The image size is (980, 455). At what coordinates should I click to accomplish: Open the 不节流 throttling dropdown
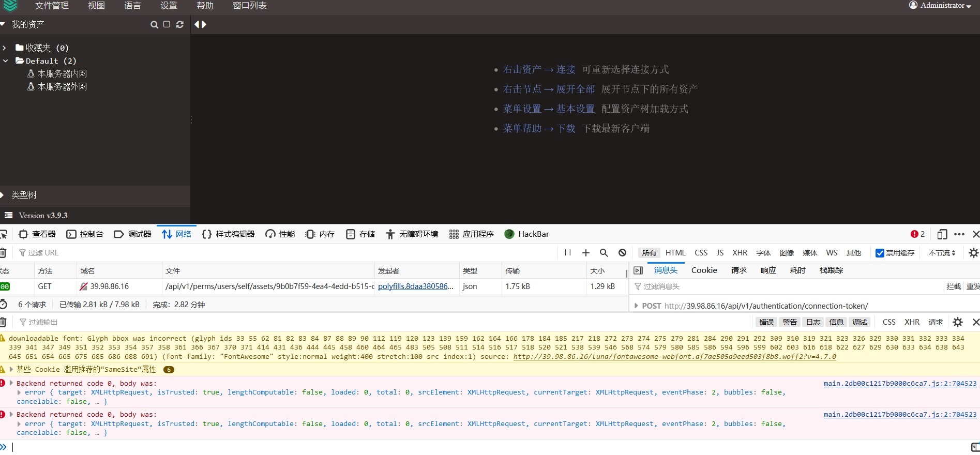pyautogui.click(x=942, y=253)
